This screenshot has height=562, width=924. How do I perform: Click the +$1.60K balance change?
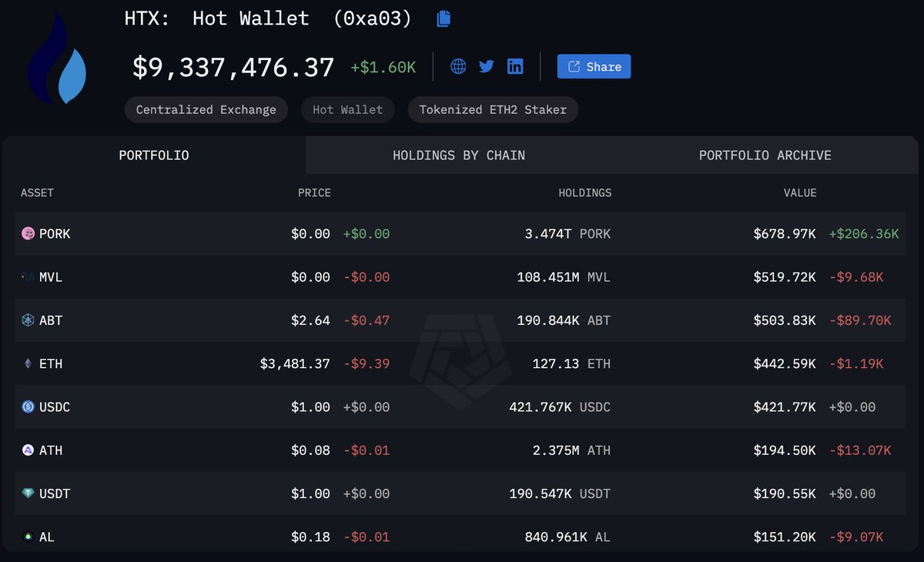pos(383,67)
